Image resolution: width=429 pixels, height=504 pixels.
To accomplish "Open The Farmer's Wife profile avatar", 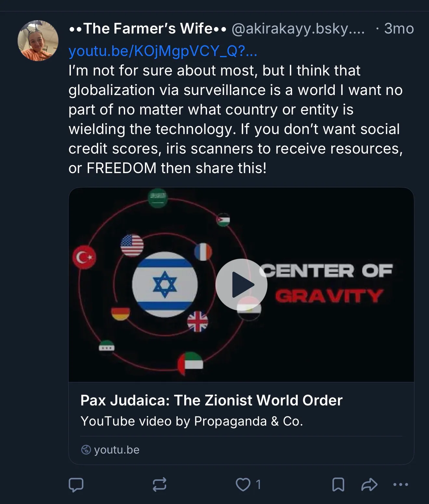I will [x=38, y=41].
